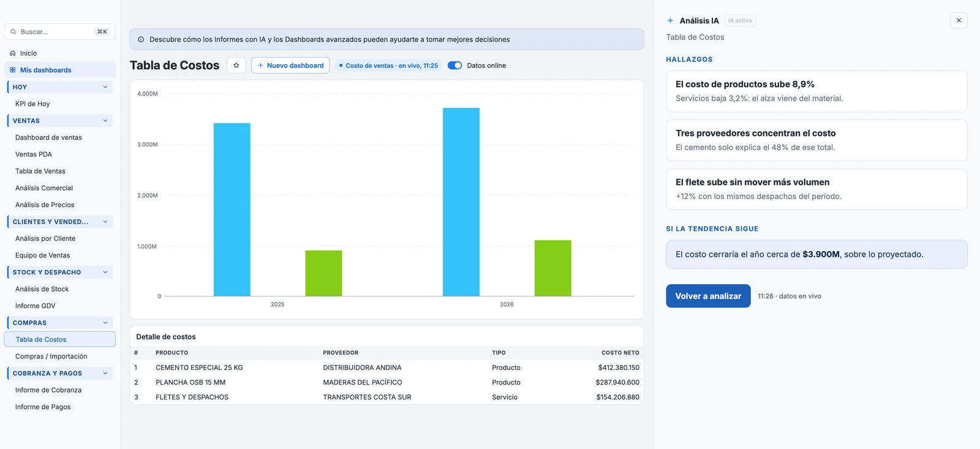
Task: Focus the Buscar search field
Action: pyautogui.click(x=60, y=32)
